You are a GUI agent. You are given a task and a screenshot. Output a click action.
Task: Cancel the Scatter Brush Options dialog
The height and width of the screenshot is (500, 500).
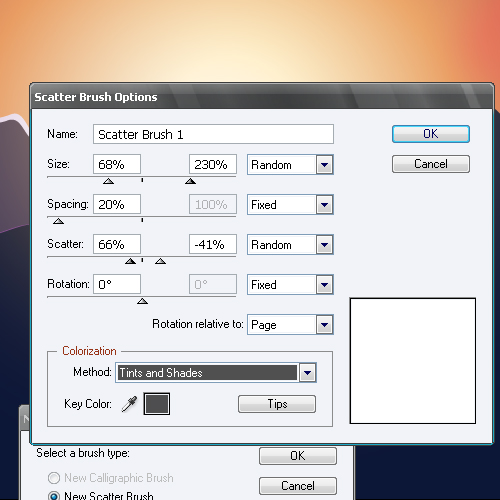coord(431,164)
